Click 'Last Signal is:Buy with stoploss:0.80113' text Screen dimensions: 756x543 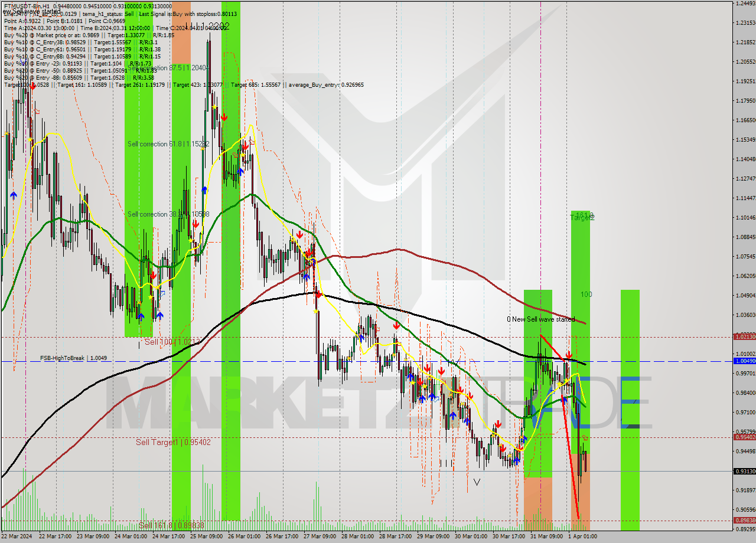(x=188, y=14)
